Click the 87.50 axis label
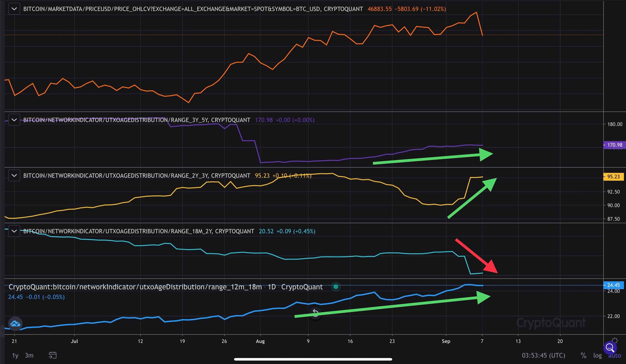This screenshot has width=626, height=364. point(613,219)
